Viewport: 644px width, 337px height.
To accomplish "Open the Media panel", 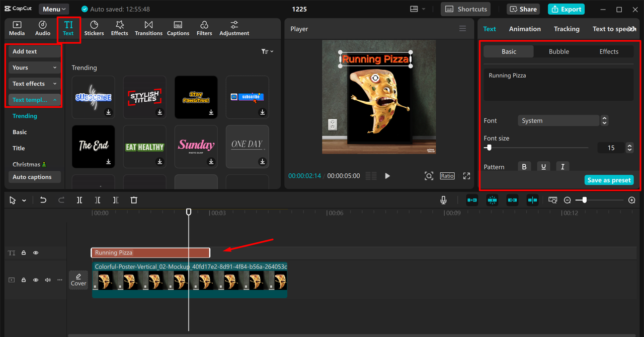I will click(17, 28).
